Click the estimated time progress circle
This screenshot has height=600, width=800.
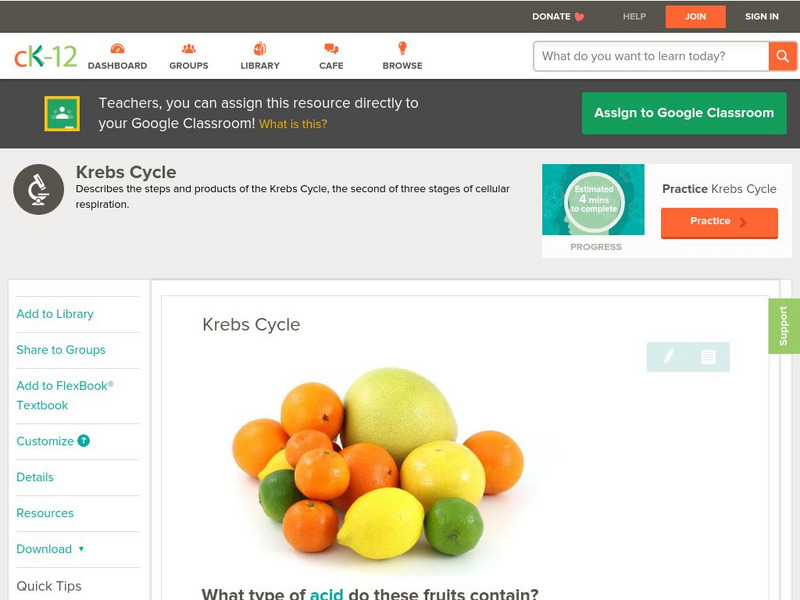coord(594,199)
